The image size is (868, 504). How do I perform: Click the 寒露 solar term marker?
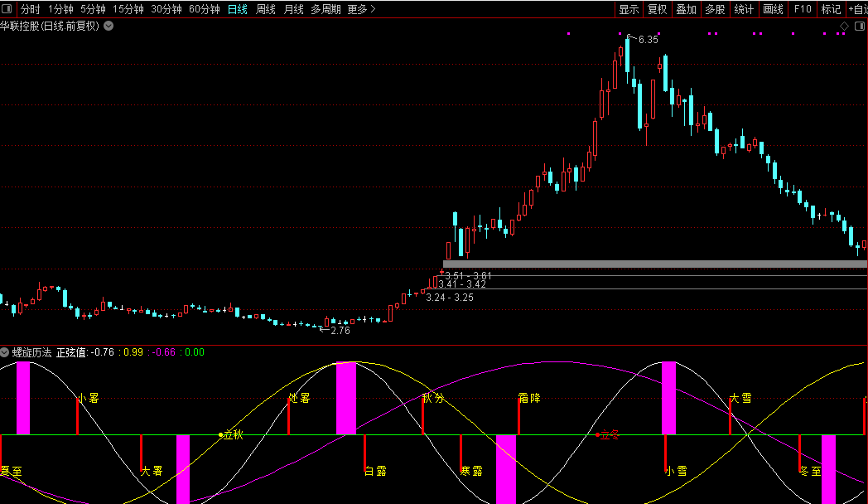pos(471,472)
